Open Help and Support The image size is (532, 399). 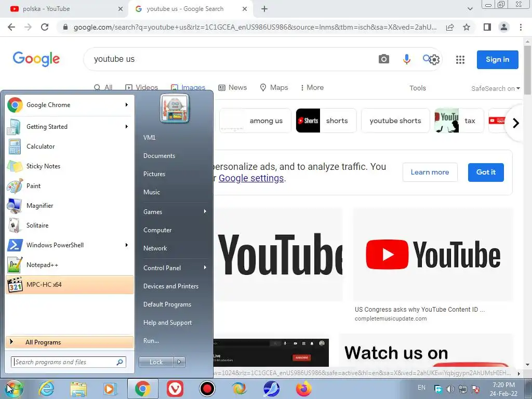click(x=167, y=322)
